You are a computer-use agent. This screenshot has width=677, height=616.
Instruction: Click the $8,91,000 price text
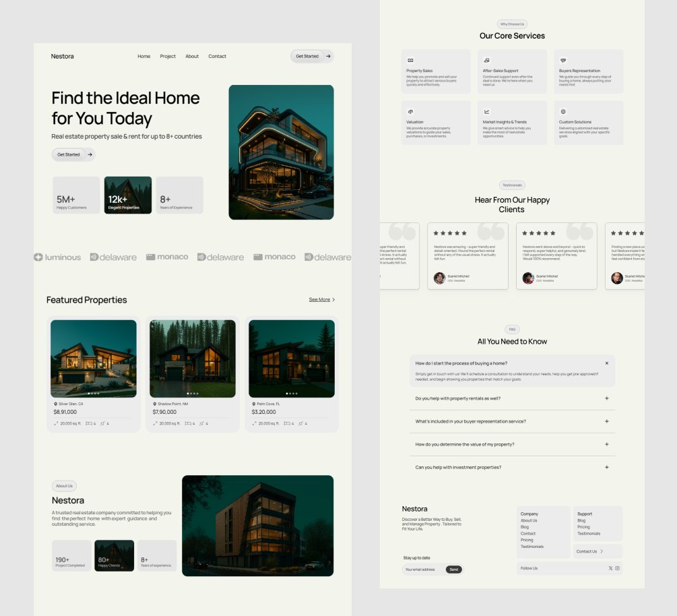coord(65,412)
